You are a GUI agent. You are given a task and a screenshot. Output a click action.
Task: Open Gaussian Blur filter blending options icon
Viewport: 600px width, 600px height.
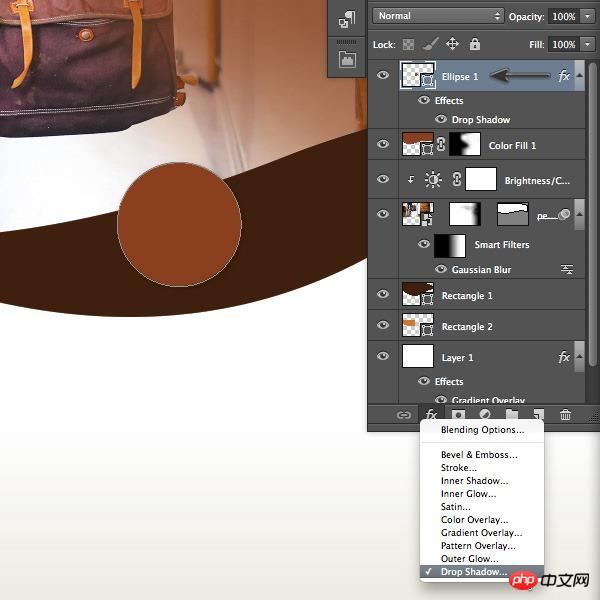[x=567, y=269]
